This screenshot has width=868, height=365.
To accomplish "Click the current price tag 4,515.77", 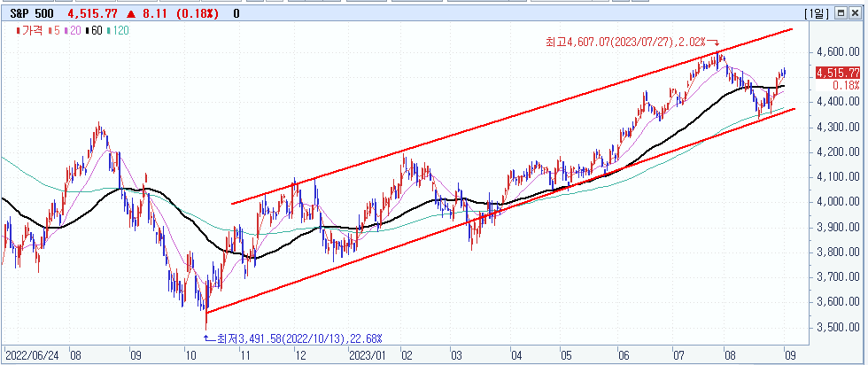I will (838, 73).
